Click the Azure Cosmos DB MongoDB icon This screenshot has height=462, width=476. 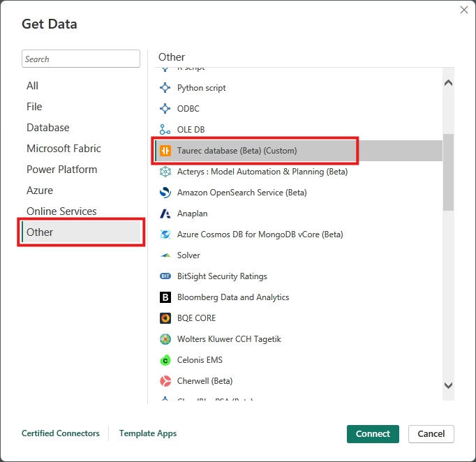[165, 234]
